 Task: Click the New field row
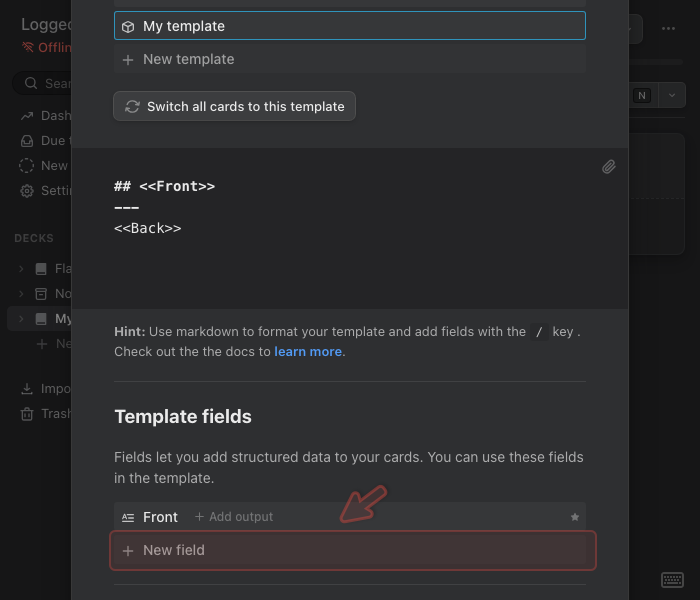pos(352,550)
